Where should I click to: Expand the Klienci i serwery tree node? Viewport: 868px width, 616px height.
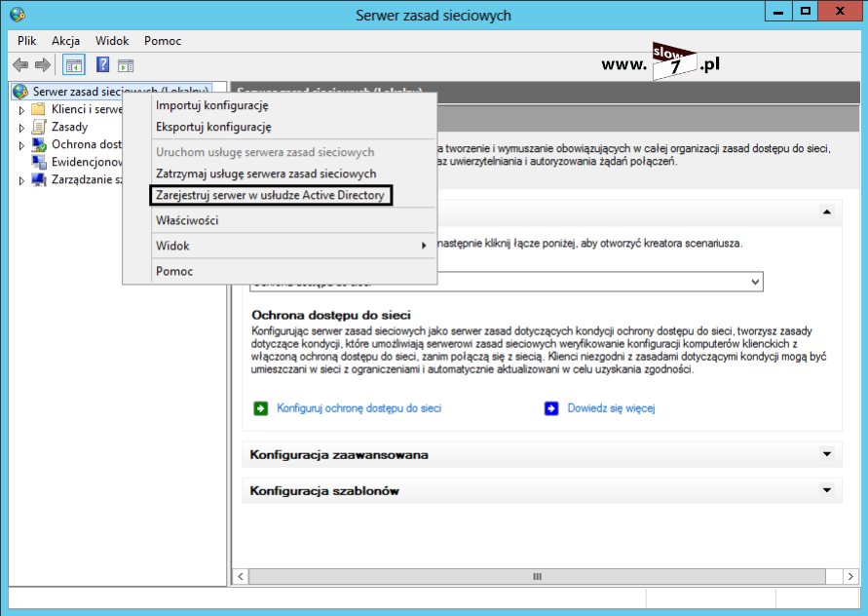point(22,109)
